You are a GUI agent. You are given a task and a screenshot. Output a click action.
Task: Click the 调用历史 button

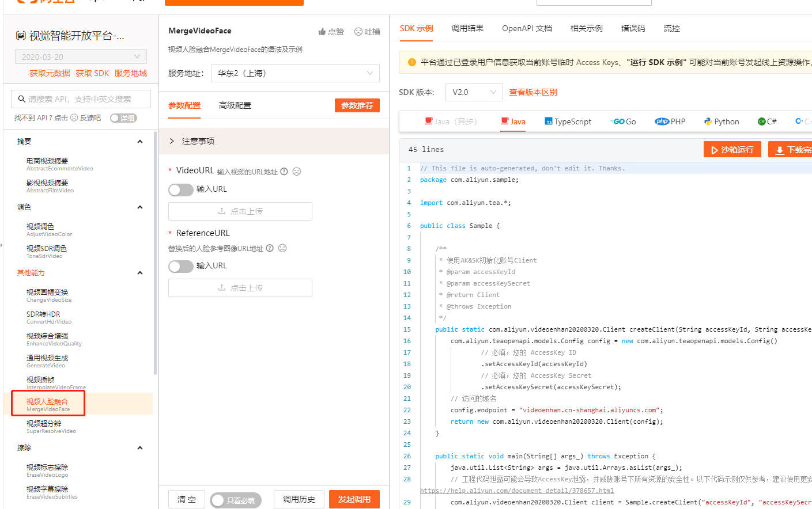(x=299, y=499)
